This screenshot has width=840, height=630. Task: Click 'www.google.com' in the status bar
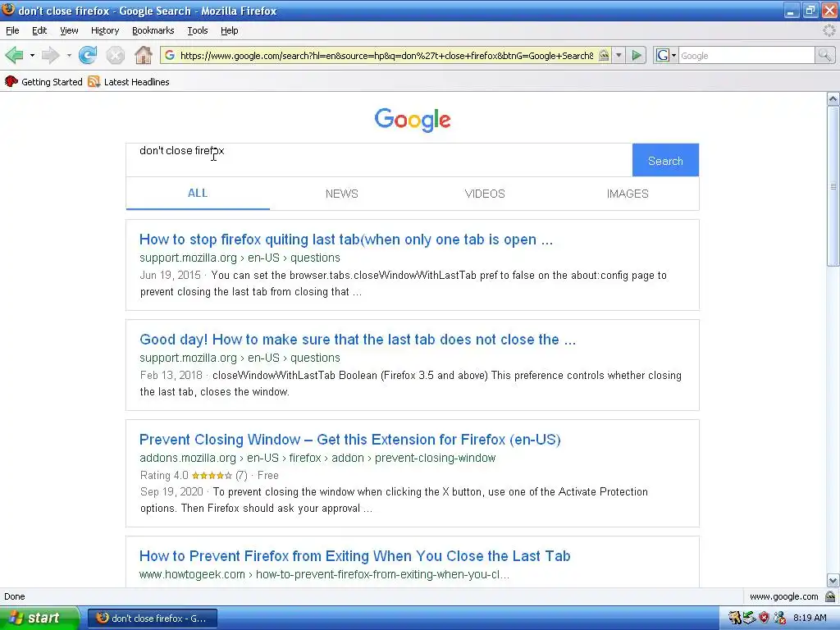(x=783, y=596)
